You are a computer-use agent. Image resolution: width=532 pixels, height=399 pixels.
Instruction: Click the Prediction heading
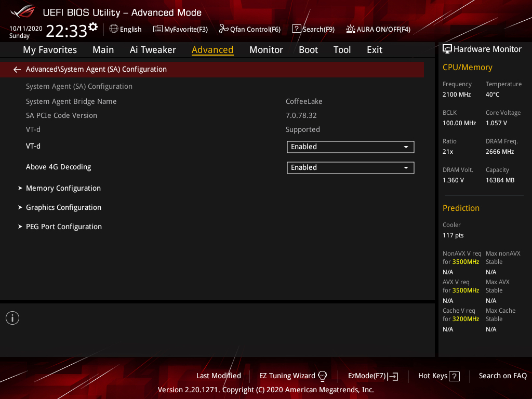[461, 208]
